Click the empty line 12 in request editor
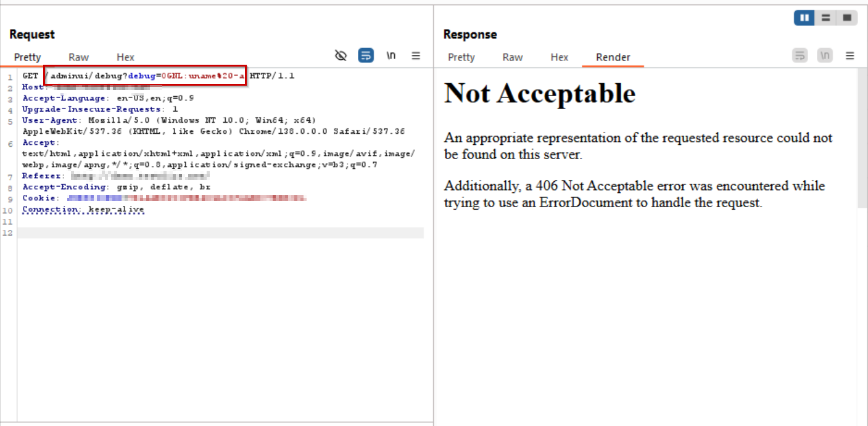 coord(220,232)
